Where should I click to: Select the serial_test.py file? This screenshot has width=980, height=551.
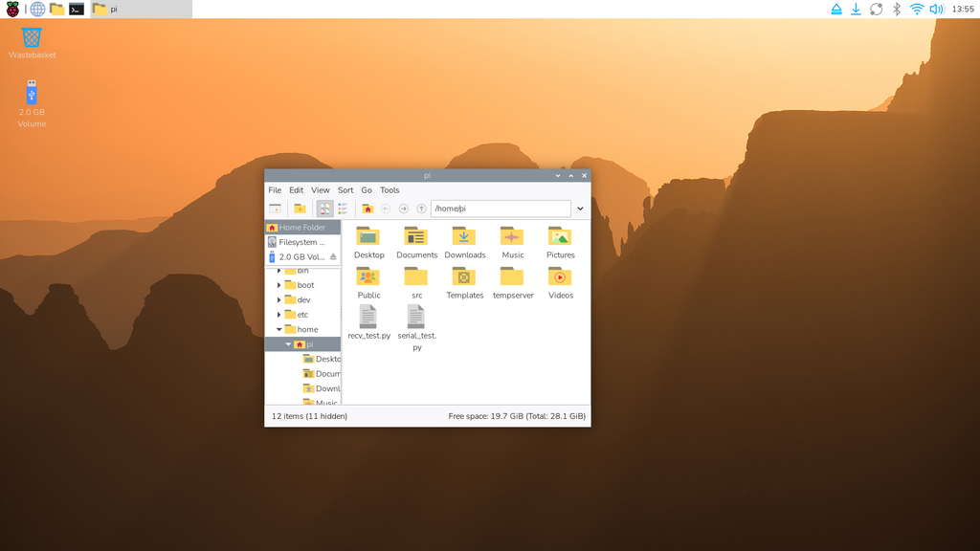pos(416,328)
